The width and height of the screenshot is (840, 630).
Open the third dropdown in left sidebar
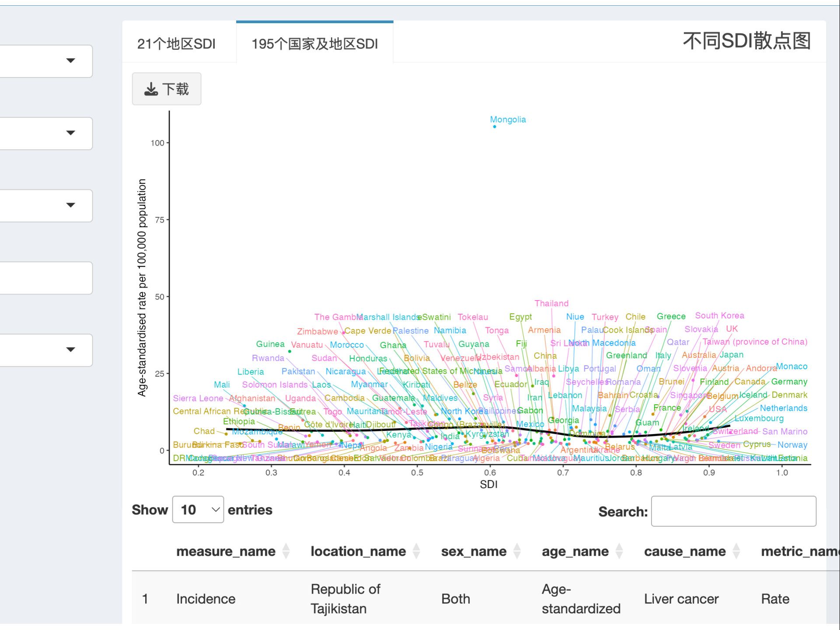click(46, 205)
